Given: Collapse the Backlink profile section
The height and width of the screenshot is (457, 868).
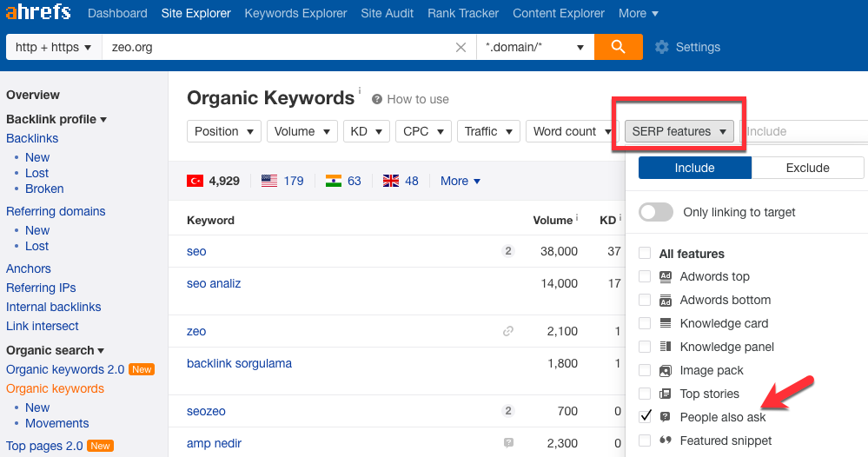Looking at the screenshot, I should click(56, 120).
